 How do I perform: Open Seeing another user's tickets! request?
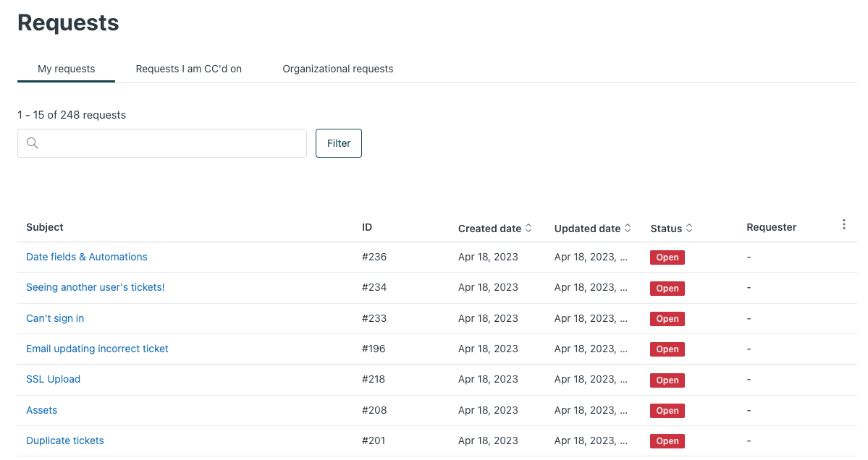[x=96, y=287]
